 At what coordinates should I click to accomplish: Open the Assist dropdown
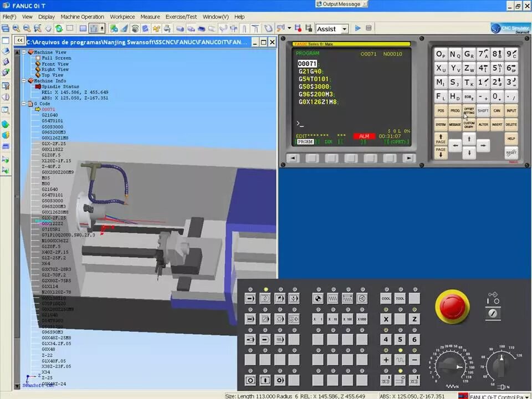(344, 29)
